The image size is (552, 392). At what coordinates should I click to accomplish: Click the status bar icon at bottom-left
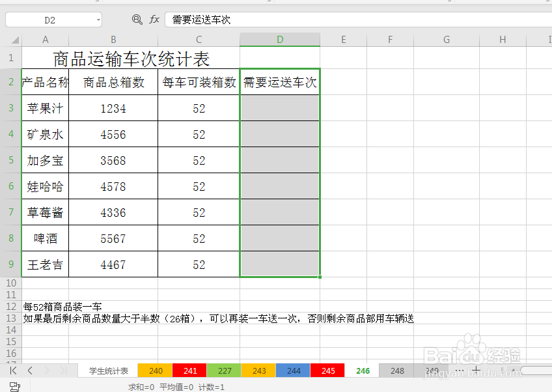tap(15, 386)
